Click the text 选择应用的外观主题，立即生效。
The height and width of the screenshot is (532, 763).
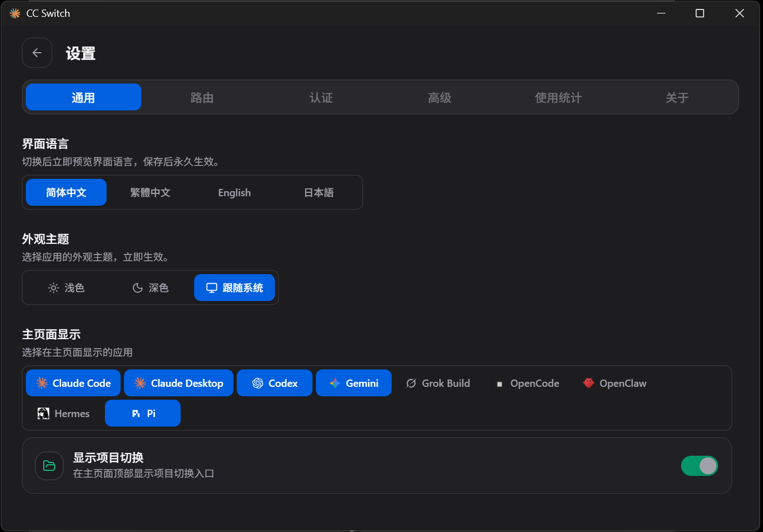click(x=96, y=257)
